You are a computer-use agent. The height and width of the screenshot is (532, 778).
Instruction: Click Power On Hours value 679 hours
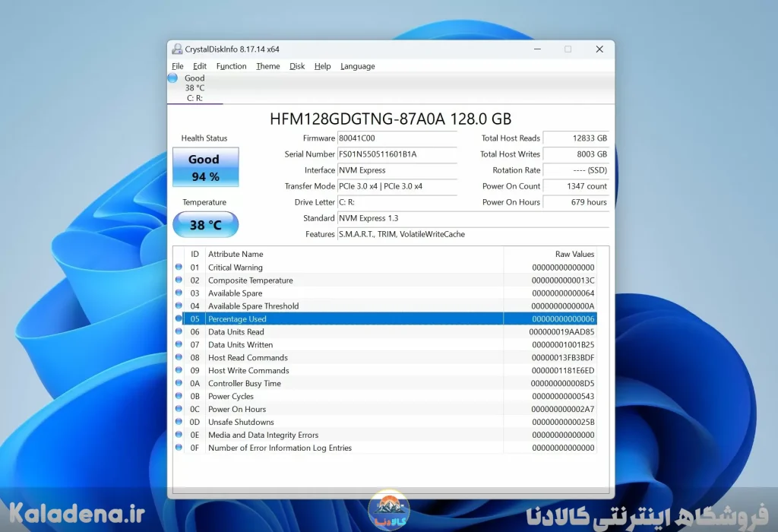(x=576, y=202)
